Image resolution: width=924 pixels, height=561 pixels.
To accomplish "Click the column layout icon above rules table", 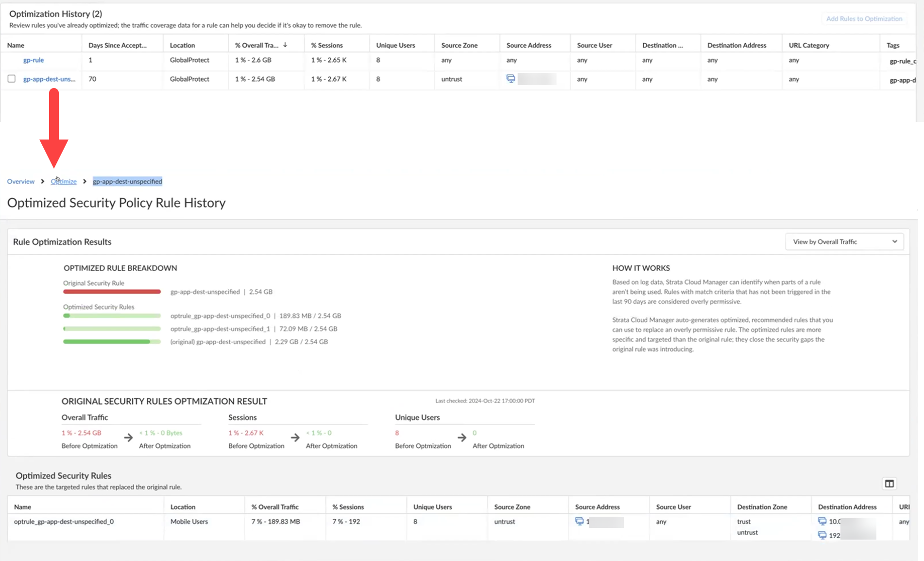I will [x=889, y=484].
